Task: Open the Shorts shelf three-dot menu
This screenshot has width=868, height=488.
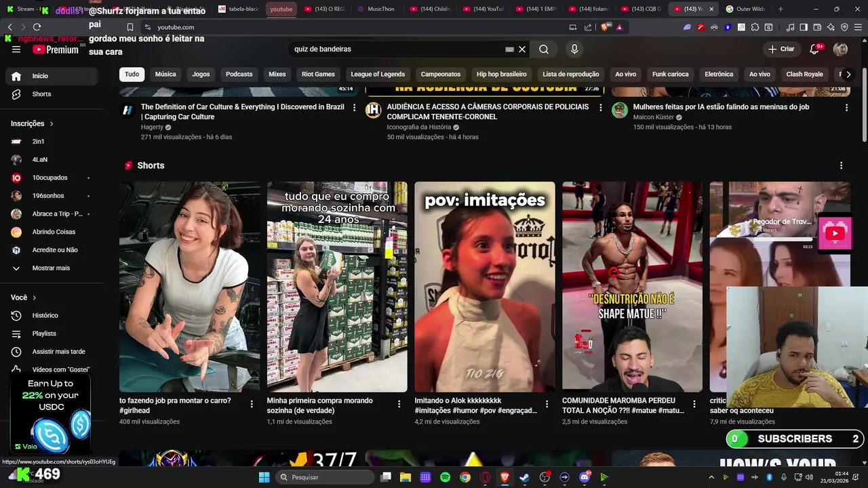Action: 841,165
